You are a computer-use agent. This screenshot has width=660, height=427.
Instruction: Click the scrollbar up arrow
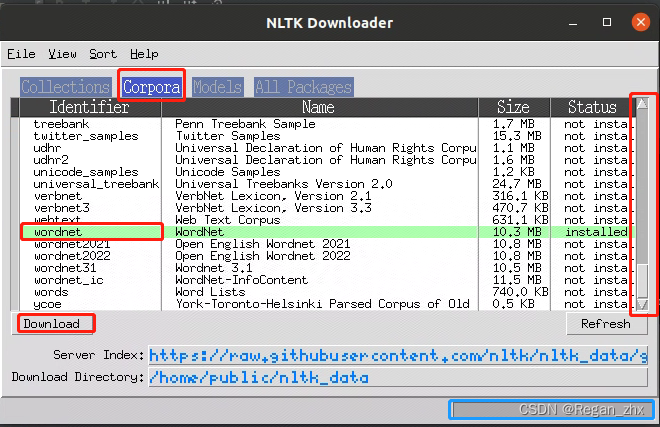[x=642, y=103]
